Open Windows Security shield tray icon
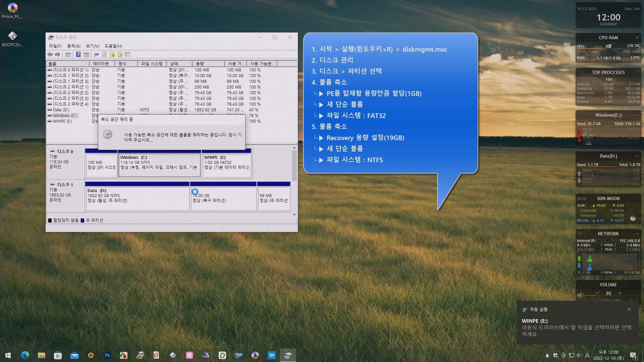 coord(555,355)
